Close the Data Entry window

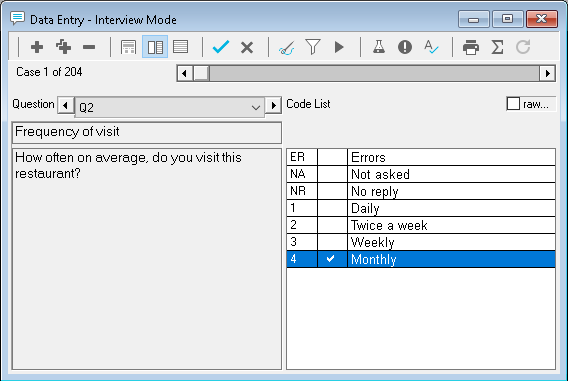542,19
